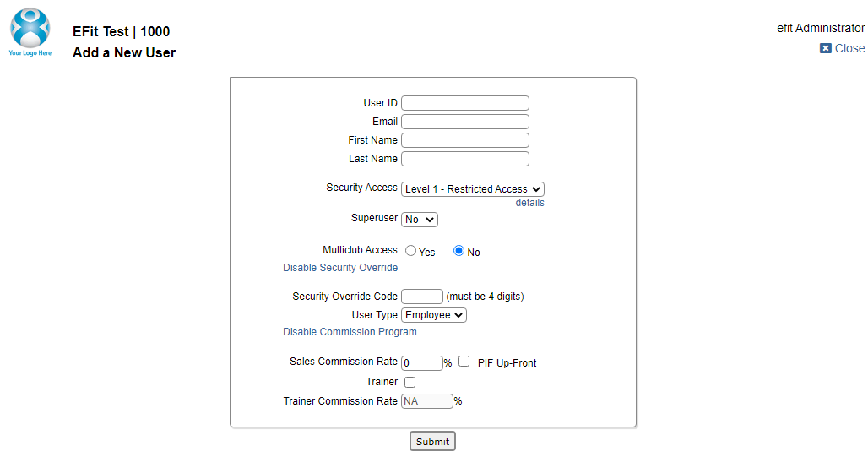Click the Close X icon
The image size is (868, 457).
pos(826,48)
